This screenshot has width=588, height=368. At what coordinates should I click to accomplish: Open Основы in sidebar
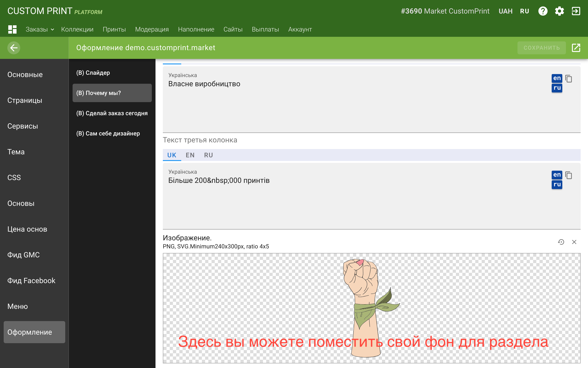pos(34,203)
